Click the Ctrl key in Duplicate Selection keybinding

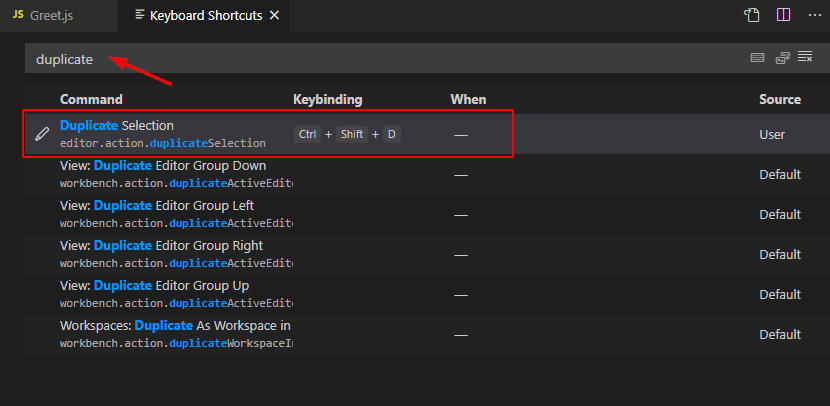pos(307,134)
